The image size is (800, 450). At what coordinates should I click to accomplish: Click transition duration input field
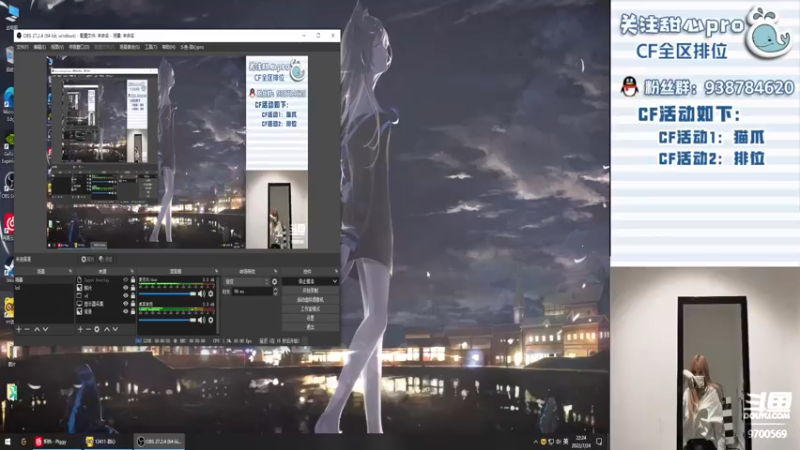point(252,291)
